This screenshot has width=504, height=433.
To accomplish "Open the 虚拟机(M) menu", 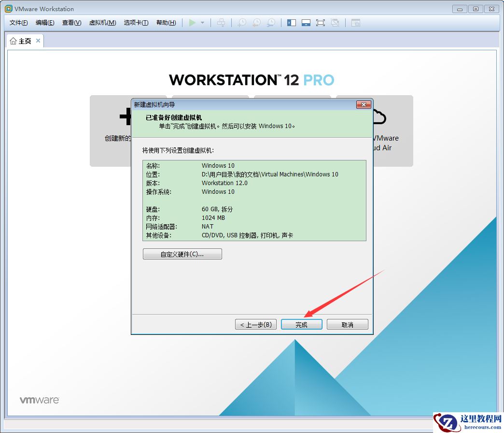I will click(102, 22).
